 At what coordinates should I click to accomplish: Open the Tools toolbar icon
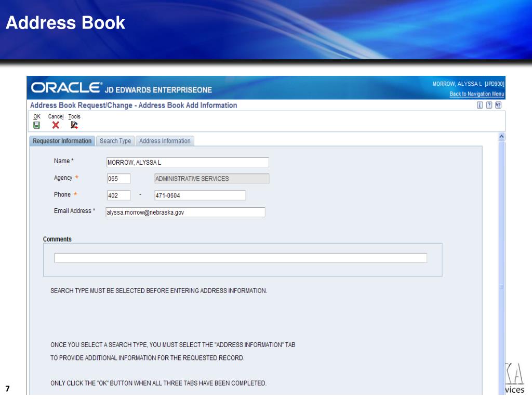(x=74, y=125)
